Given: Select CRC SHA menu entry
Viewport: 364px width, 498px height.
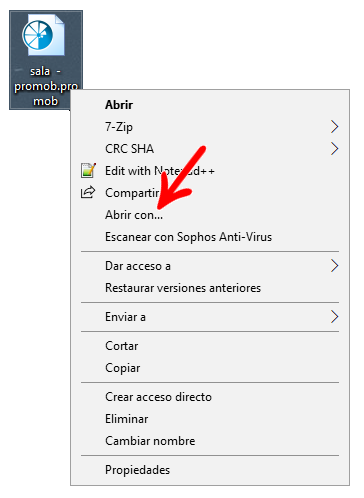Looking at the screenshot, I should (210, 149).
